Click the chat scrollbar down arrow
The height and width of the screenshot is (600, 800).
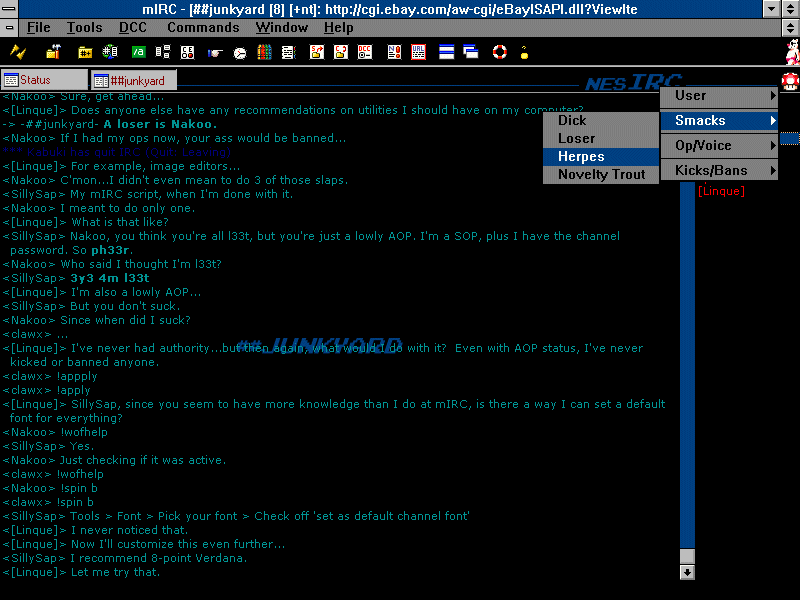(687, 573)
